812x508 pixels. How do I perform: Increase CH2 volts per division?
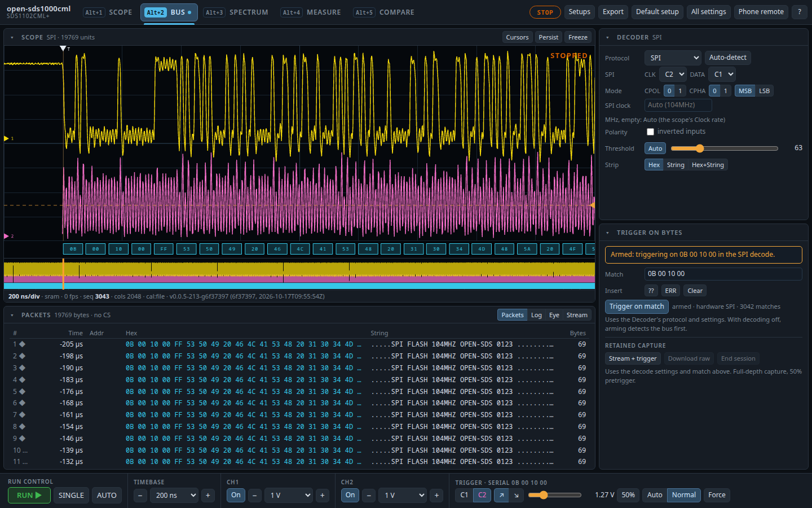pyautogui.click(x=437, y=495)
